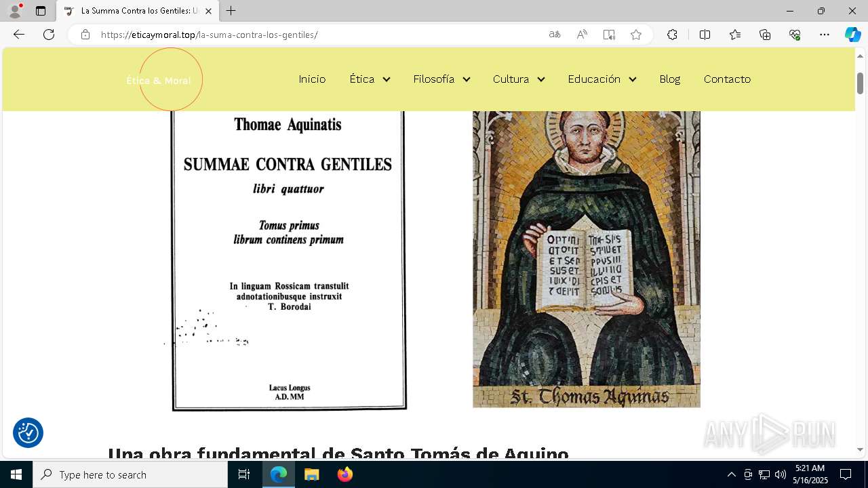Open the notifications center

[x=846, y=474]
